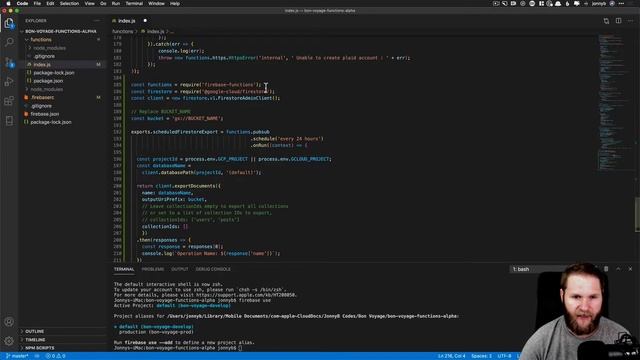This screenshot has width=640, height=360.
Task: Open the root-level package-lock.json
Action: 51,122
